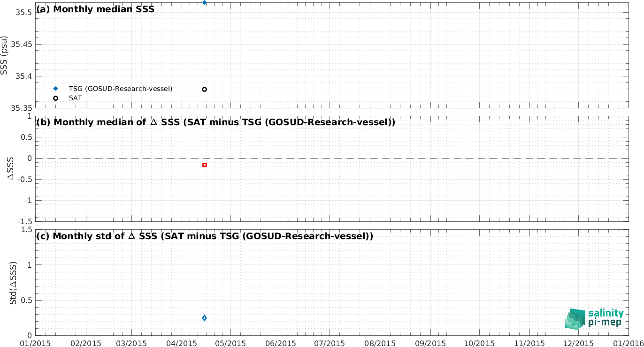Click the y-axis tick '35.35' in panel (a)
Viewport: 644px width, 347px height.
(22, 108)
